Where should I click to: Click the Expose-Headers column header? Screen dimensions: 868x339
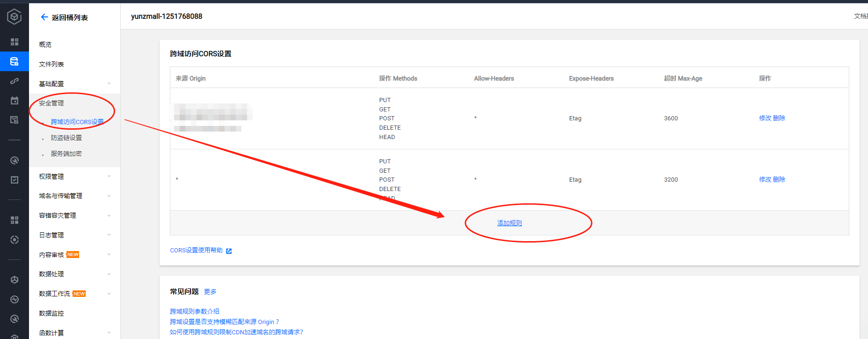[591, 78]
